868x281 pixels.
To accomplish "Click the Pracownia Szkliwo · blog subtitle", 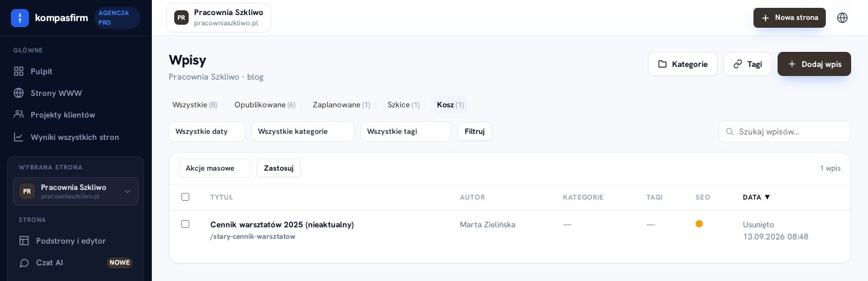I will tap(216, 77).
